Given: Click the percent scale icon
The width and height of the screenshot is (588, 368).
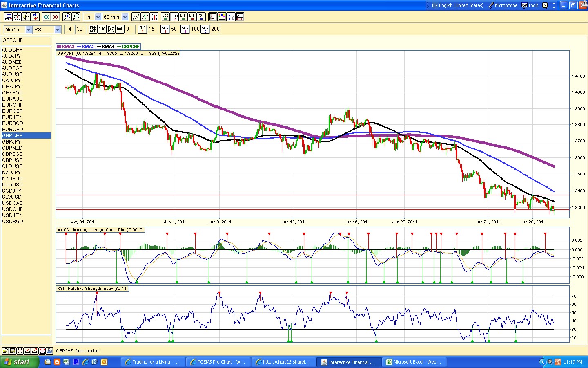Looking at the screenshot, I should coord(201,17).
